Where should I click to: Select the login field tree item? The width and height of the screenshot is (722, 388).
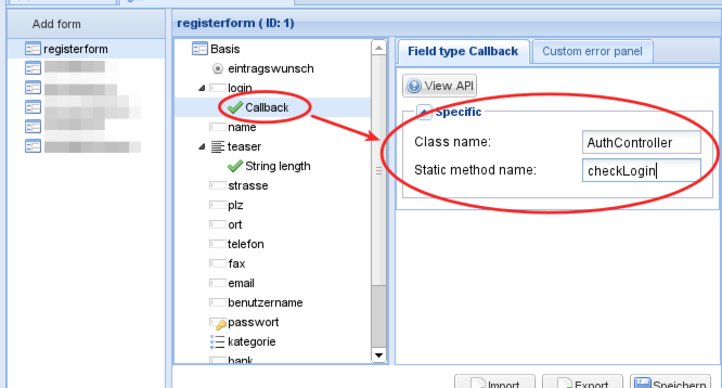[240, 87]
